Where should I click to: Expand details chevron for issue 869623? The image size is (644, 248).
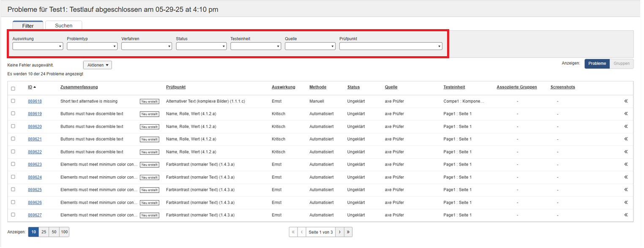point(626,164)
